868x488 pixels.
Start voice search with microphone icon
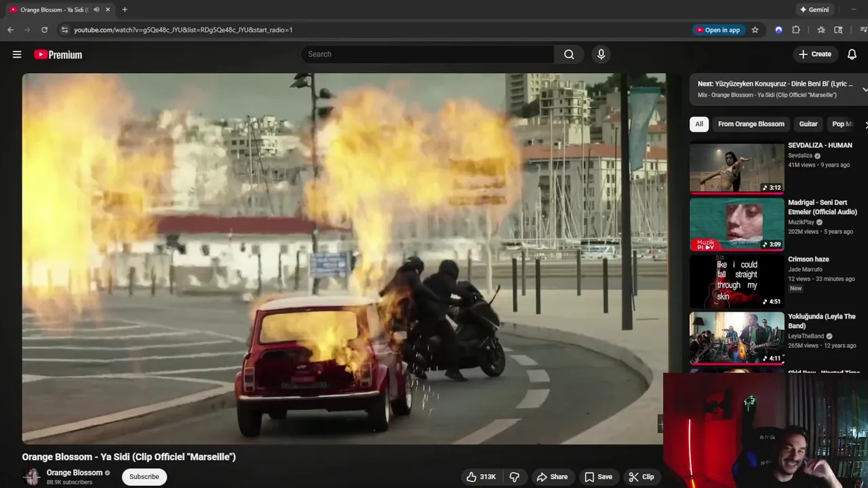click(x=601, y=54)
